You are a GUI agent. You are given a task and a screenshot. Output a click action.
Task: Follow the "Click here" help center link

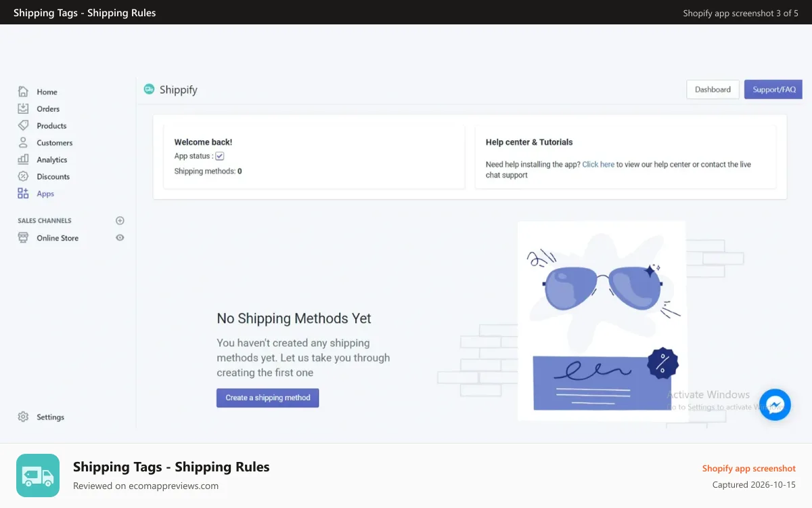pos(598,165)
